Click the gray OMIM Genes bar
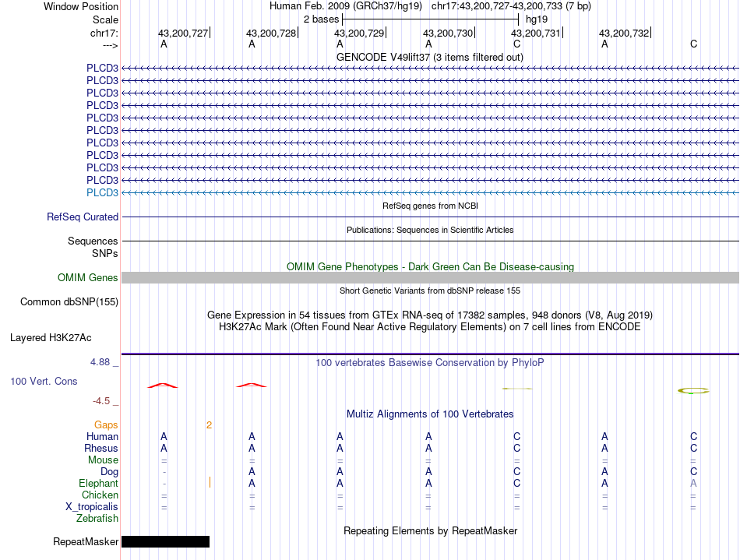The image size is (740, 560). 430,277
